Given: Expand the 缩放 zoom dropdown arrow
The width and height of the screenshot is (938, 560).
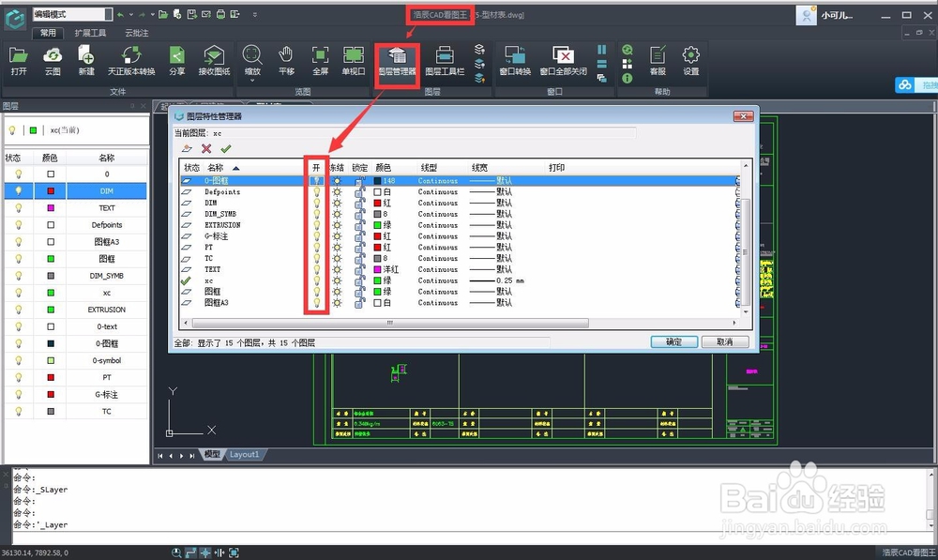Looking at the screenshot, I should click(x=251, y=80).
